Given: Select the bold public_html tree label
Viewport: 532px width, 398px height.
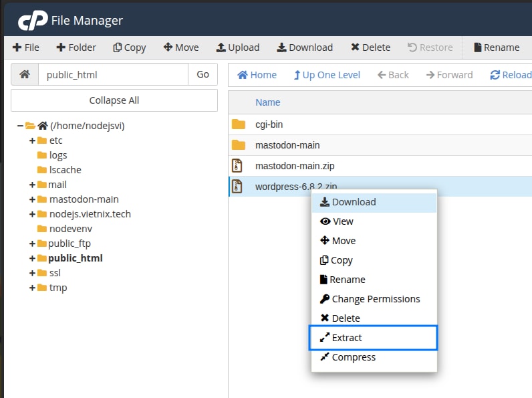Looking at the screenshot, I should (76, 258).
